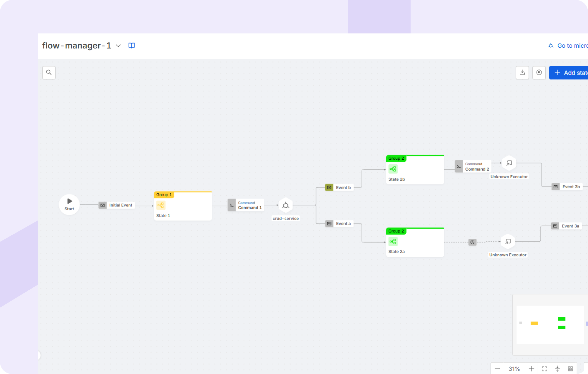Select the Initial Event envelope icon
This screenshot has height=374, width=588.
tap(103, 205)
